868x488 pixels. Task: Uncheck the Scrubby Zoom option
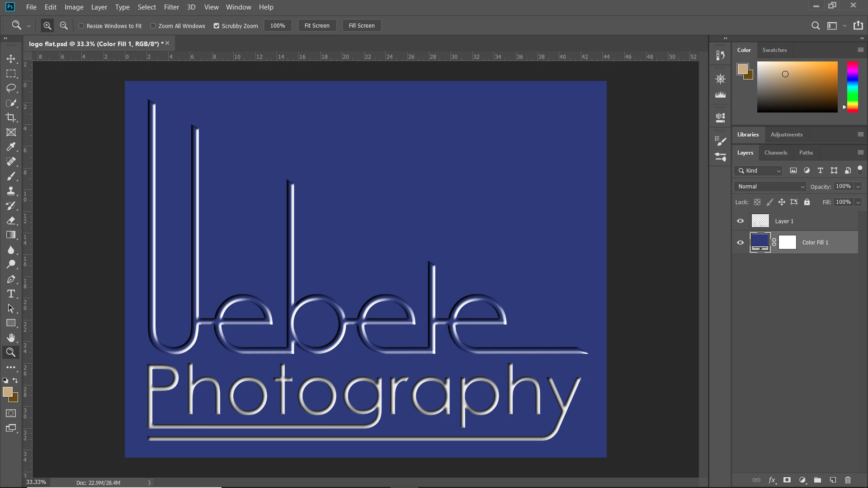217,26
